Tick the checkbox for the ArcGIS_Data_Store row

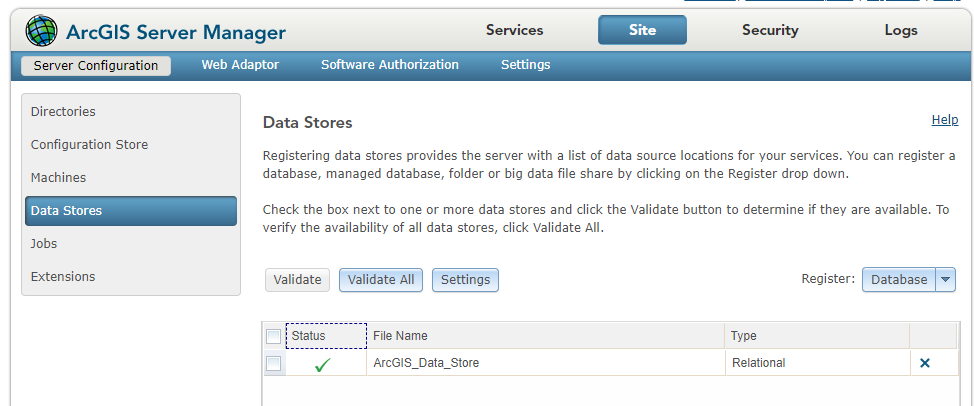pyautogui.click(x=273, y=364)
